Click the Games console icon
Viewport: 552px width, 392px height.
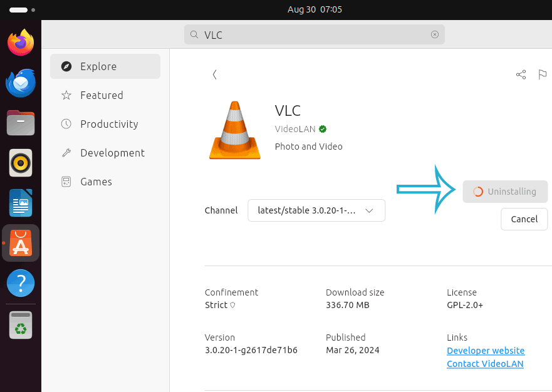[x=66, y=182]
